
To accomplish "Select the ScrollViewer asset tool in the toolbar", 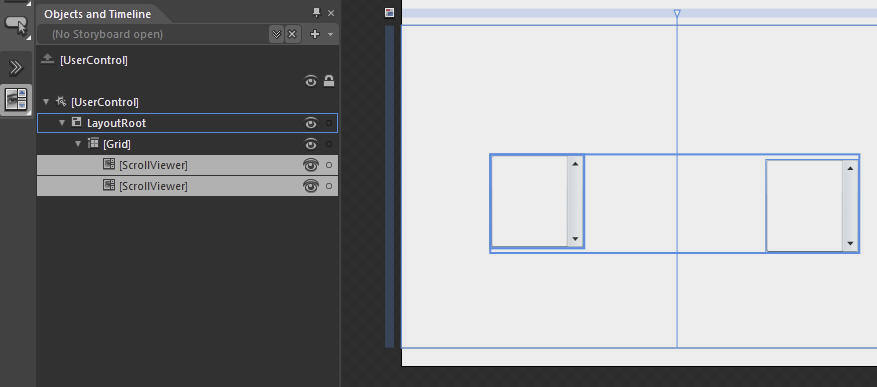I will coord(16,99).
